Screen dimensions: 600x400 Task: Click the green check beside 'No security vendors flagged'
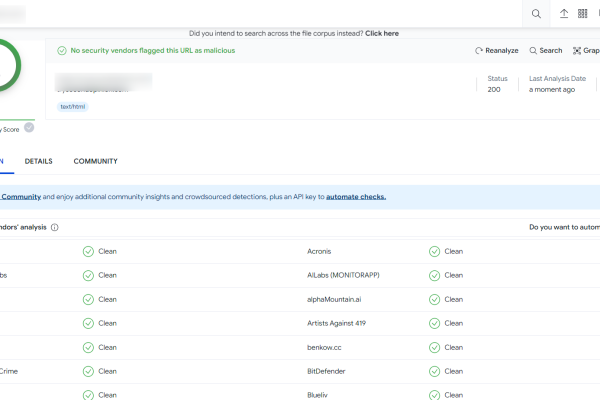tap(62, 51)
